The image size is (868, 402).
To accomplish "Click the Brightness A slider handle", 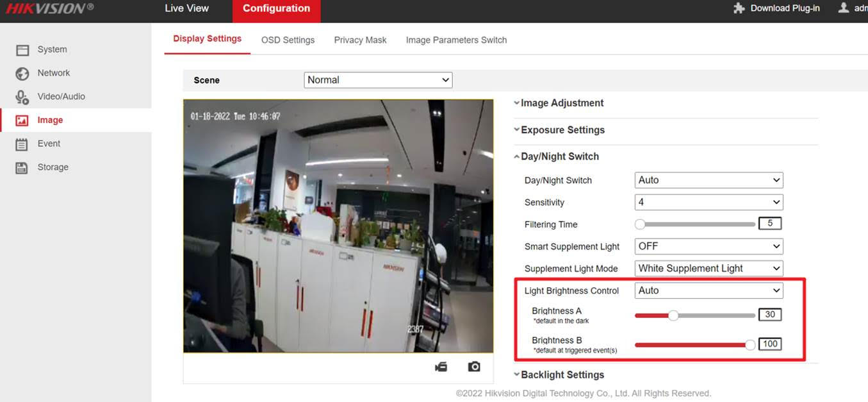I will (673, 315).
